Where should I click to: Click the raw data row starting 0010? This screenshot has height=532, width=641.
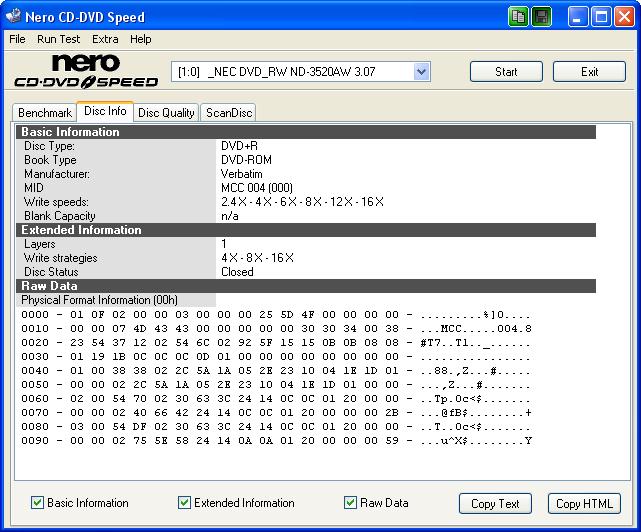276,329
